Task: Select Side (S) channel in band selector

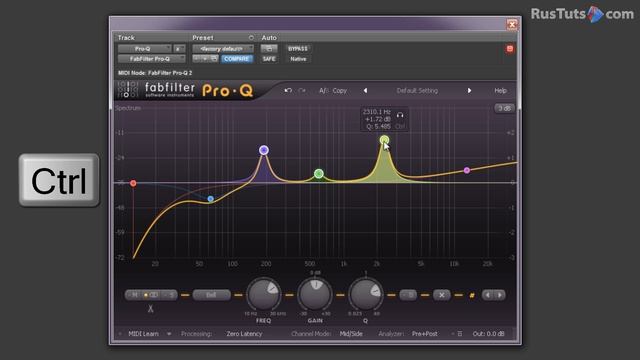Action: click(x=170, y=295)
